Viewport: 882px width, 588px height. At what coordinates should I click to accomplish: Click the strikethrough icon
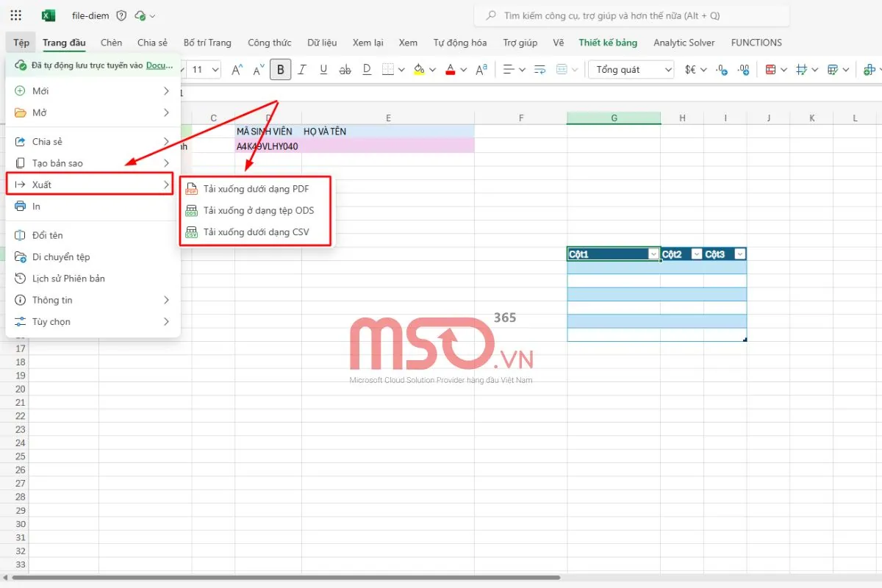pos(345,70)
